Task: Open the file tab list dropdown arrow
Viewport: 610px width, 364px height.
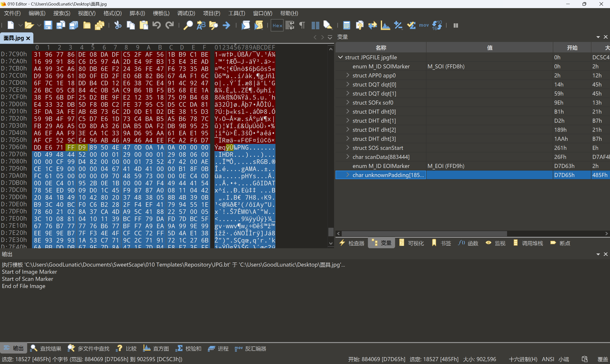Action: [x=330, y=37]
